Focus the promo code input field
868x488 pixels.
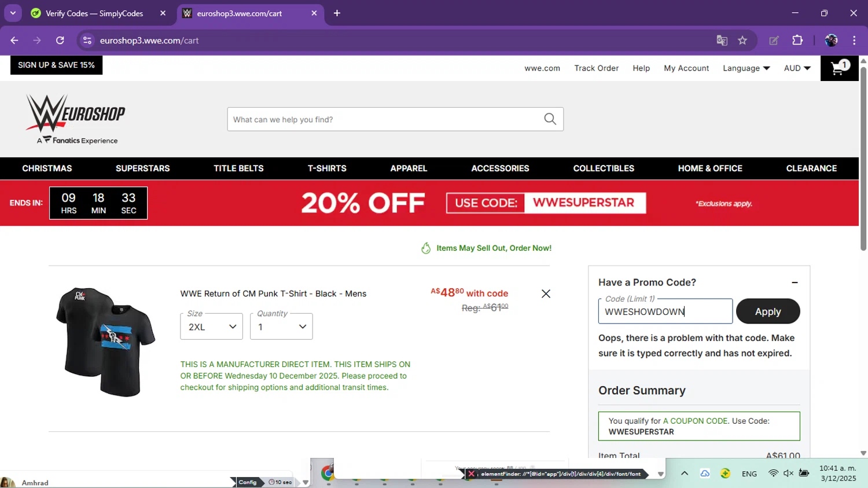(x=665, y=311)
